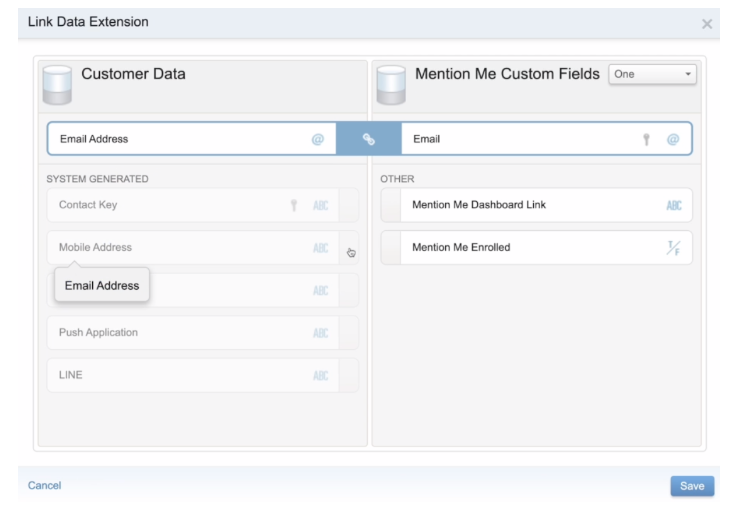The image size is (742, 516).
Task: Click the @ icon on Email Address row
Action: pyautogui.click(x=318, y=139)
